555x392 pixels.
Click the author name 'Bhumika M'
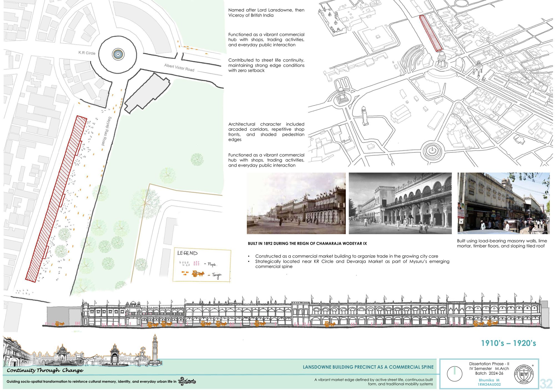tap(489, 380)
